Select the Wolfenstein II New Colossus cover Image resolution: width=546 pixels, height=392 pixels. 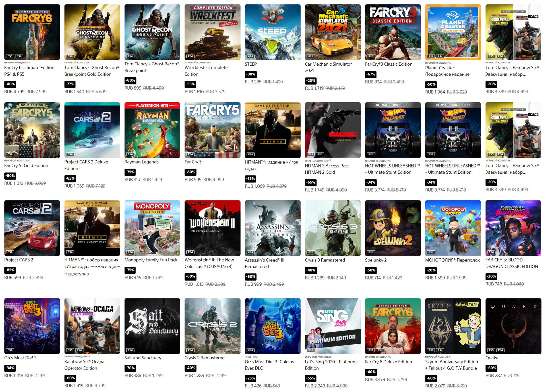[212, 228]
